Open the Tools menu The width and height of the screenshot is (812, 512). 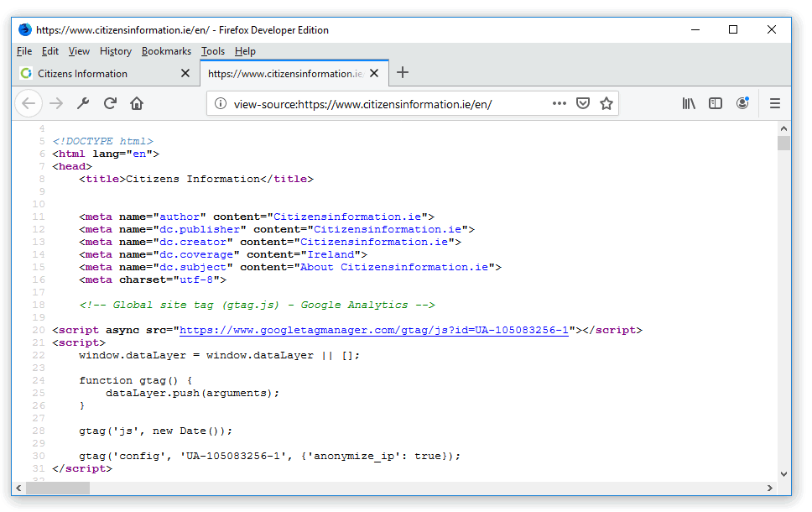click(x=213, y=51)
